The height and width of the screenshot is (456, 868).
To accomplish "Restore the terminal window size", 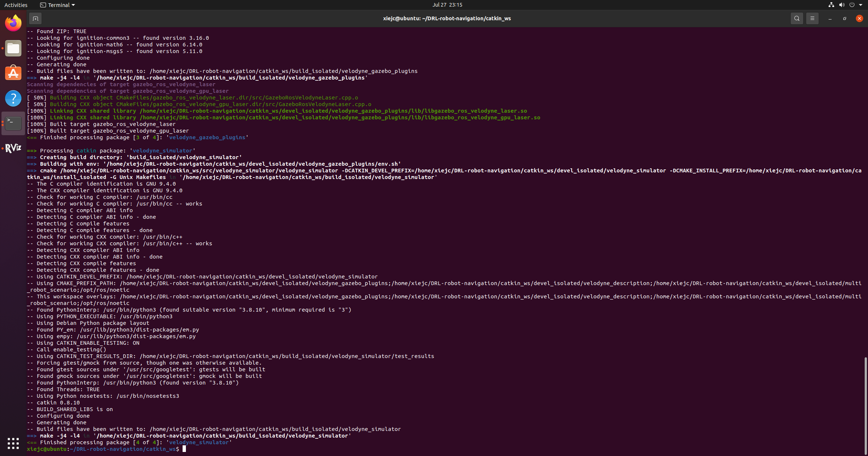I will [844, 18].
